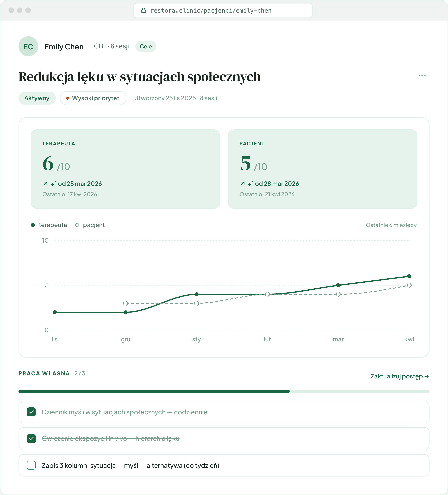This screenshot has width=448, height=495.
Task: Select therapist data point for kwi
Action: tap(409, 276)
